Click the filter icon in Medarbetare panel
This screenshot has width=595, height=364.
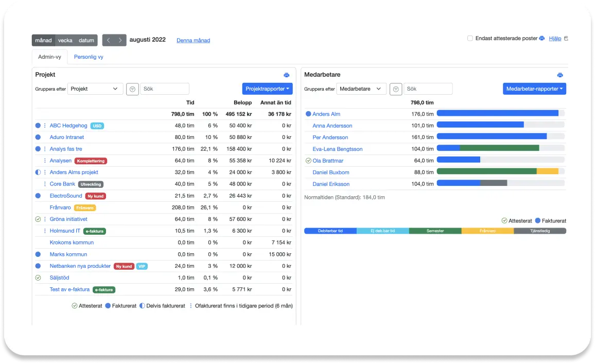[x=395, y=89]
